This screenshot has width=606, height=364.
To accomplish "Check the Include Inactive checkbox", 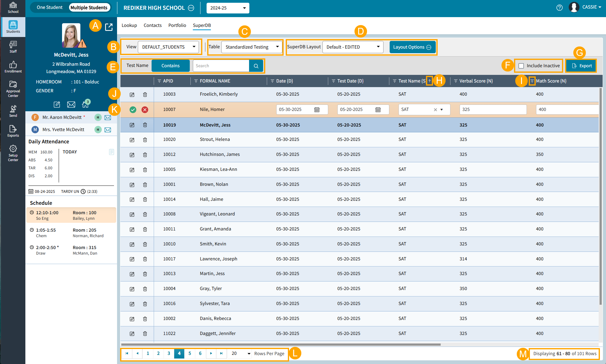I will tap(521, 66).
